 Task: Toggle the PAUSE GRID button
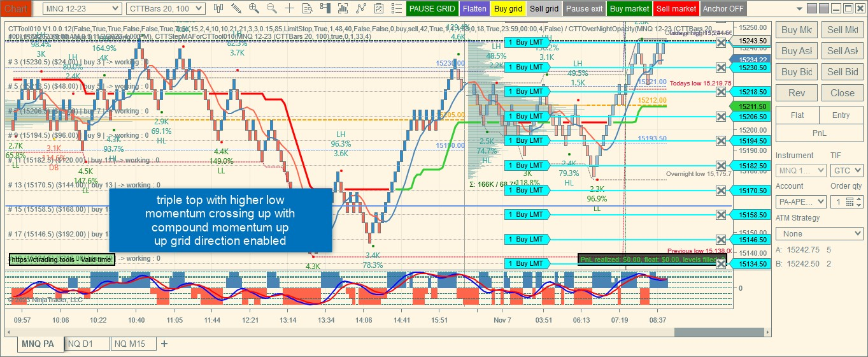tap(432, 9)
